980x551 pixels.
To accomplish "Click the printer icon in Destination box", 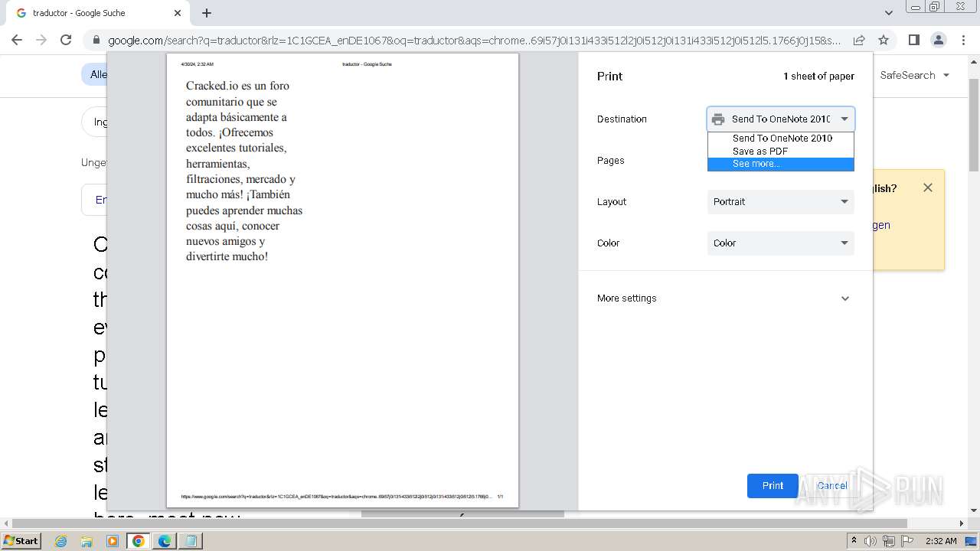I will 718,119.
